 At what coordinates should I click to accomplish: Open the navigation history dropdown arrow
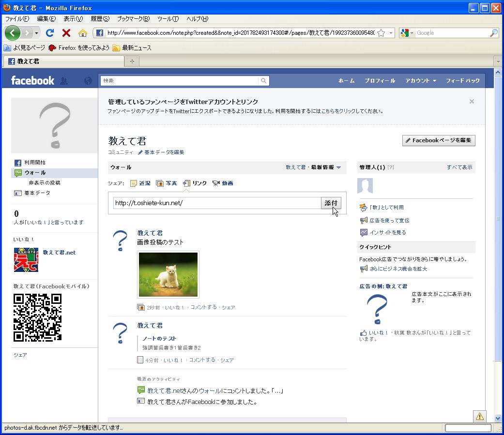(x=36, y=33)
